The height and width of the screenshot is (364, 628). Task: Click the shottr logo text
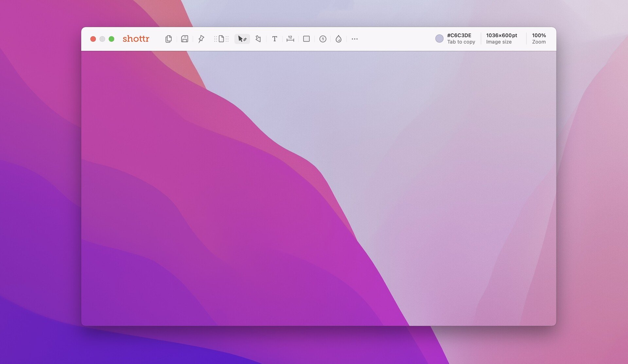pos(136,39)
